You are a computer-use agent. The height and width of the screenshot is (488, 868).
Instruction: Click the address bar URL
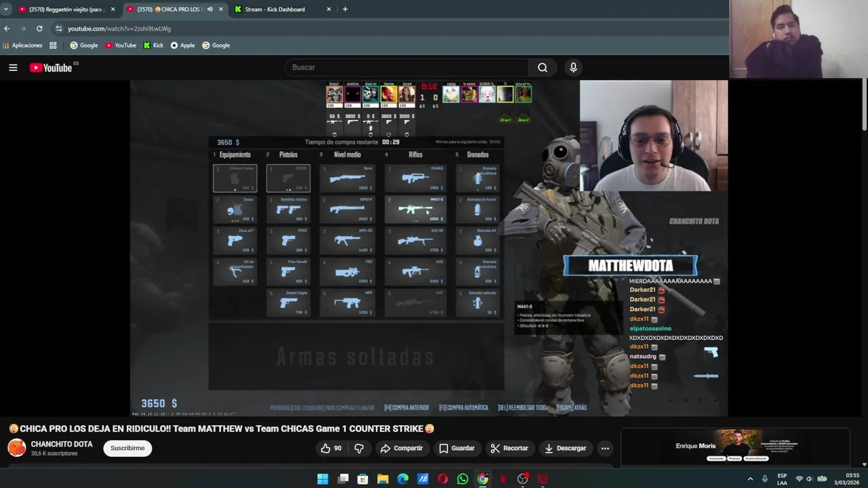coord(119,28)
